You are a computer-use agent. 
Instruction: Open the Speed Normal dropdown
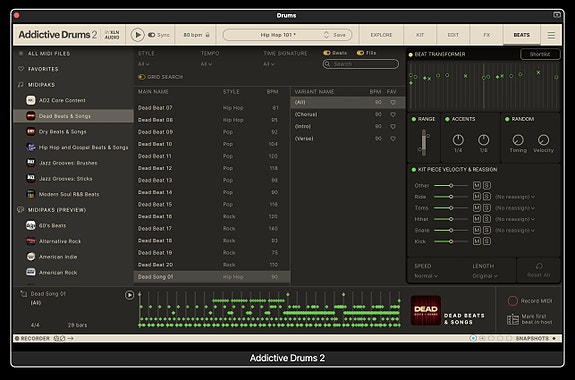pyautogui.click(x=426, y=276)
